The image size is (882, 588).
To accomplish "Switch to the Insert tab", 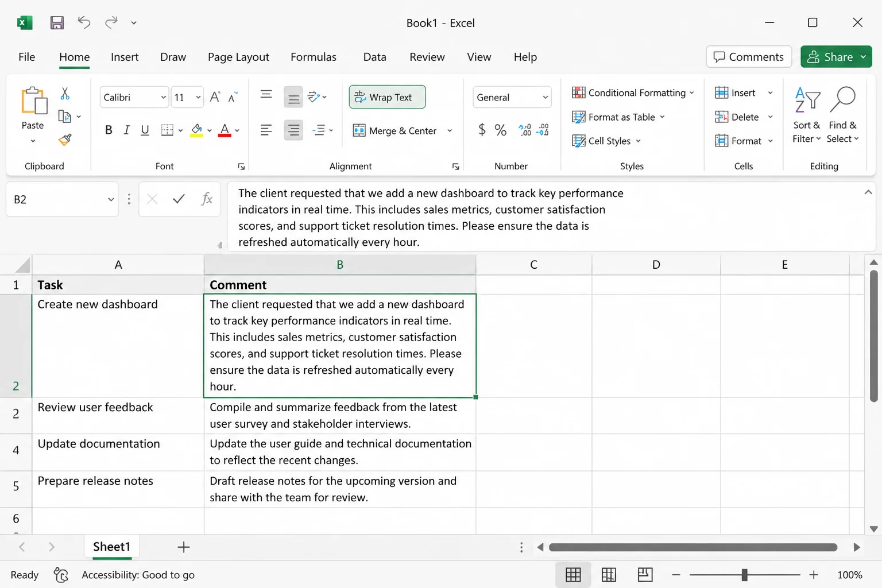I will coord(125,57).
